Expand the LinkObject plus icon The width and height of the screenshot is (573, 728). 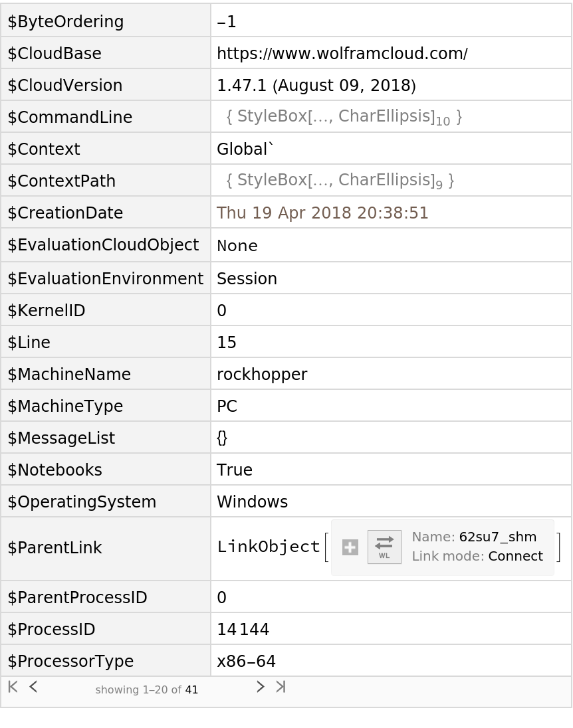pyautogui.click(x=350, y=547)
